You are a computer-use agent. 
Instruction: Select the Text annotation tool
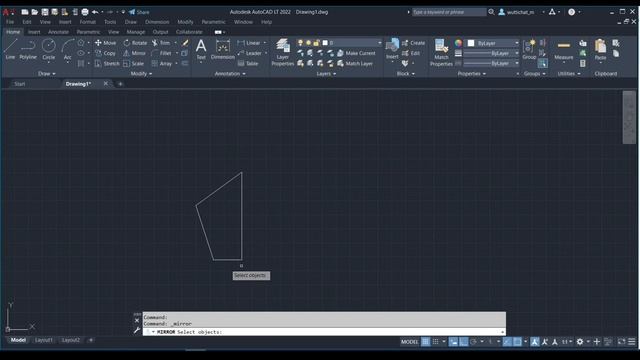tap(201, 49)
